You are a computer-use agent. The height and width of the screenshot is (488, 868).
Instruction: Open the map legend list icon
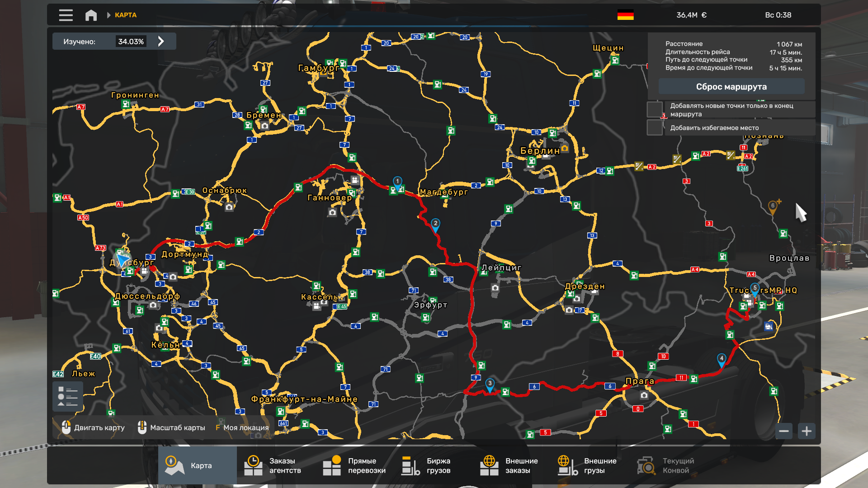click(x=68, y=396)
